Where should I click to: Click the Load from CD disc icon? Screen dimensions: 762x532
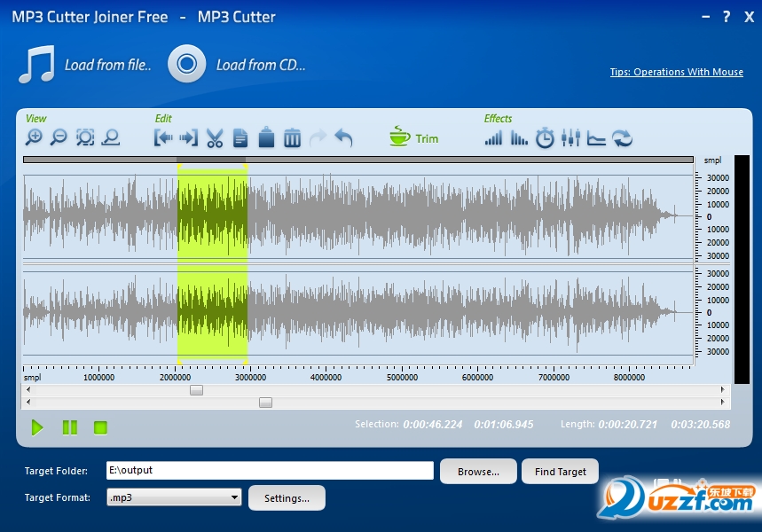(x=186, y=64)
